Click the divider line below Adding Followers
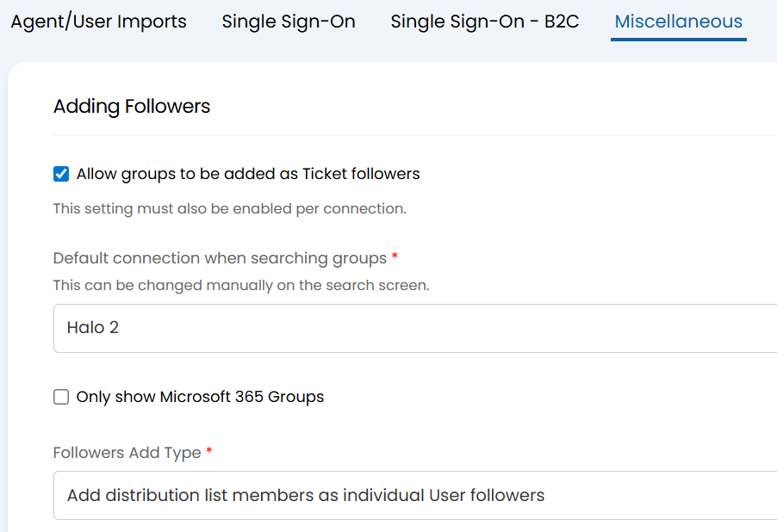This screenshot has height=532, width=777. coord(415,135)
